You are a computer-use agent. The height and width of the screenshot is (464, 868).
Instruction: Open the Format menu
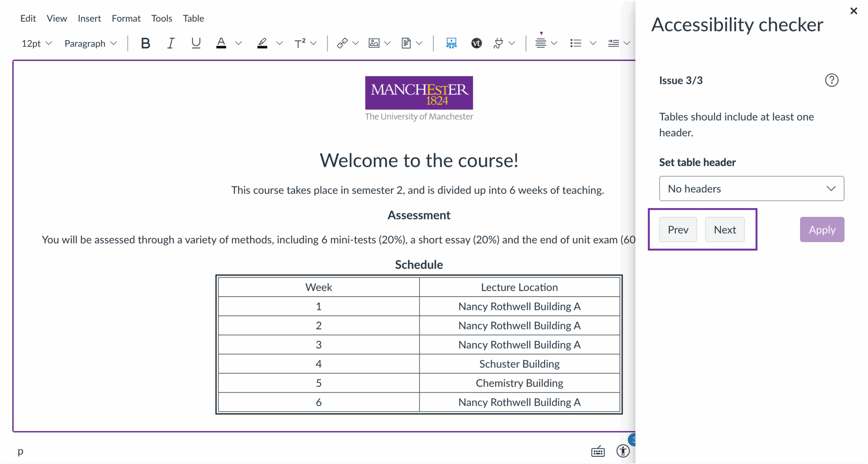coord(126,18)
